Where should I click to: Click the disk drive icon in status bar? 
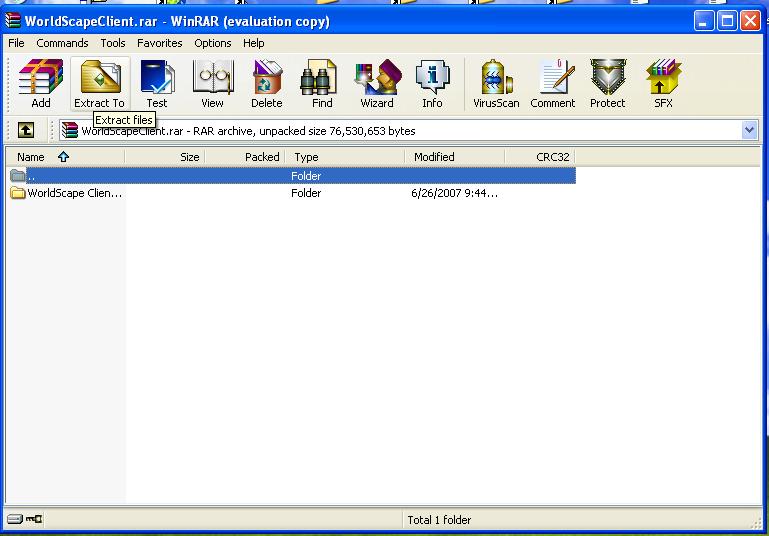point(15,519)
